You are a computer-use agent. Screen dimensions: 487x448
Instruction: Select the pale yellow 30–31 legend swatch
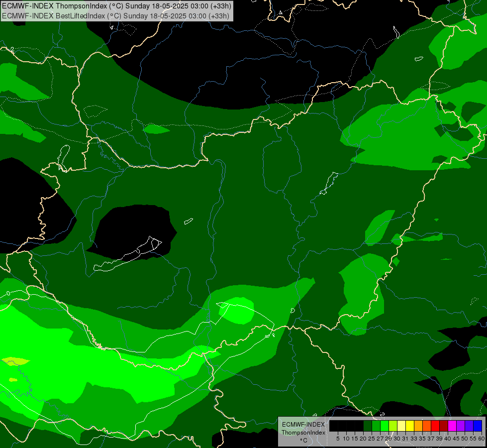(x=401, y=426)
